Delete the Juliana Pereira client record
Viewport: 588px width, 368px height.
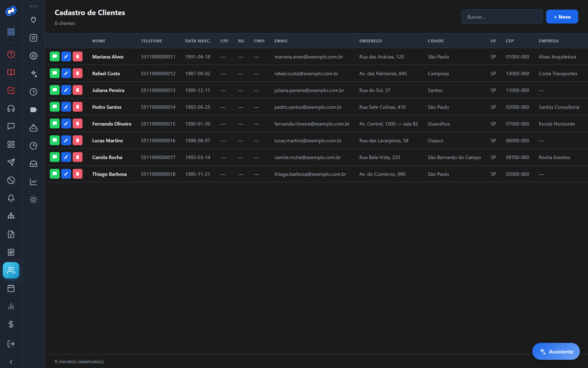coord(78,90)
